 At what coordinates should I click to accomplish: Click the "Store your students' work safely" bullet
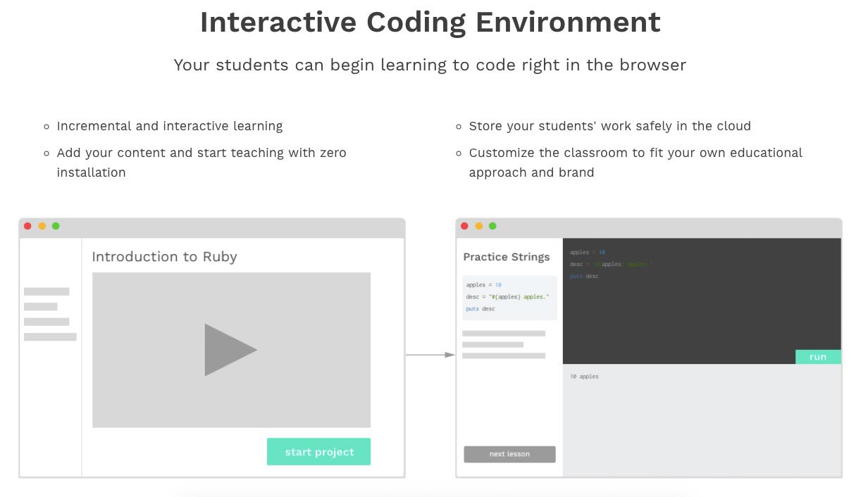[x=609, y=126]
